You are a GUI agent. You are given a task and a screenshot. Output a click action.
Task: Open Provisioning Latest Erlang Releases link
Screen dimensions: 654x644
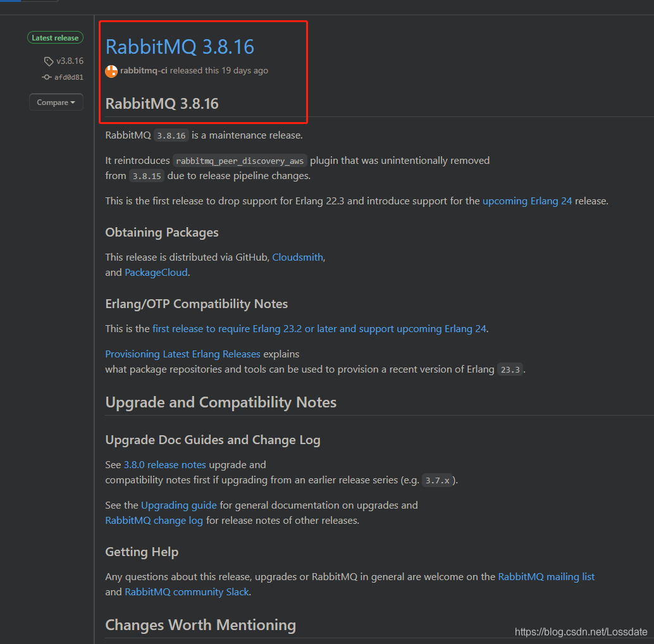(x=183, y=354)
